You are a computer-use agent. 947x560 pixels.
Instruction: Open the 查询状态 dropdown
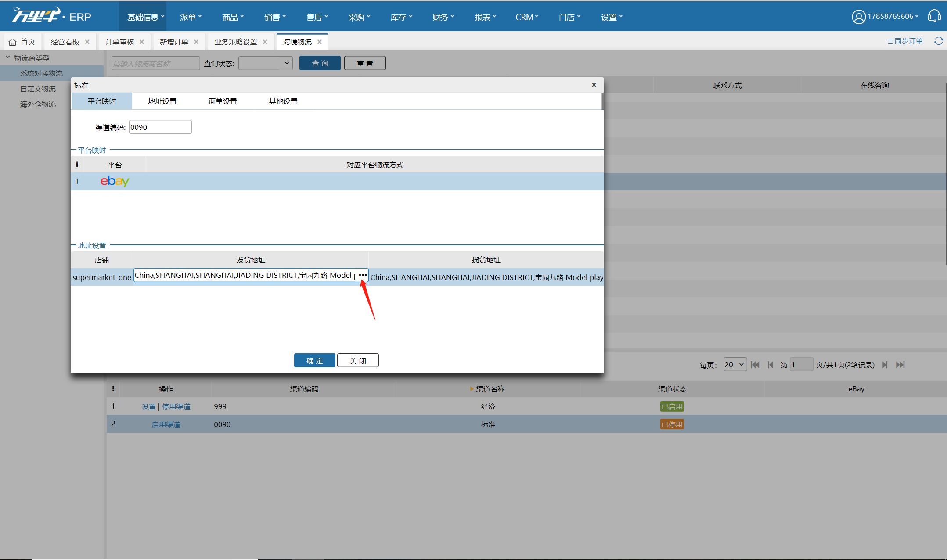(x=265, y=63)
